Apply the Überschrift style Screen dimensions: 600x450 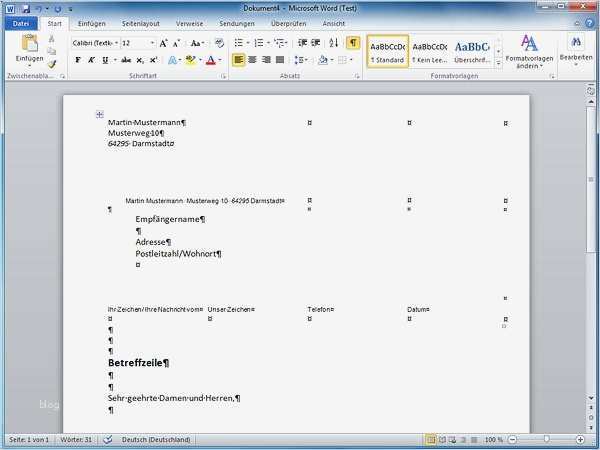click(x=472, y=52)
